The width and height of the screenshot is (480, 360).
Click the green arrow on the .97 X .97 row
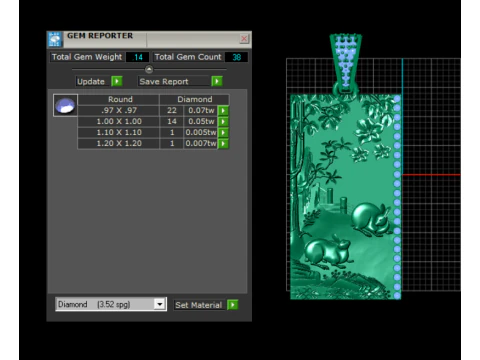tap(223, 110)
